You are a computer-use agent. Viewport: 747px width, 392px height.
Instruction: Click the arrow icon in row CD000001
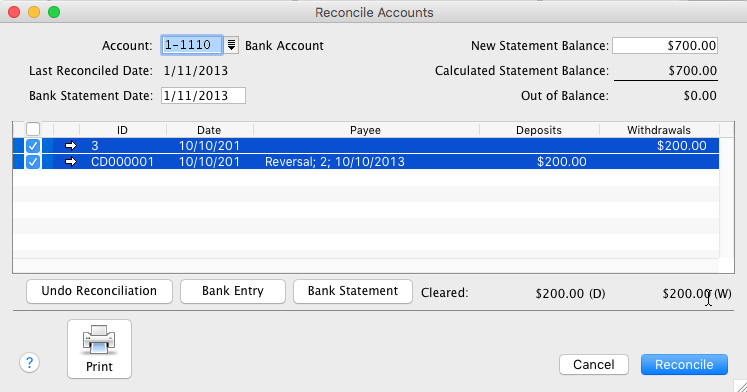(71, 162)
